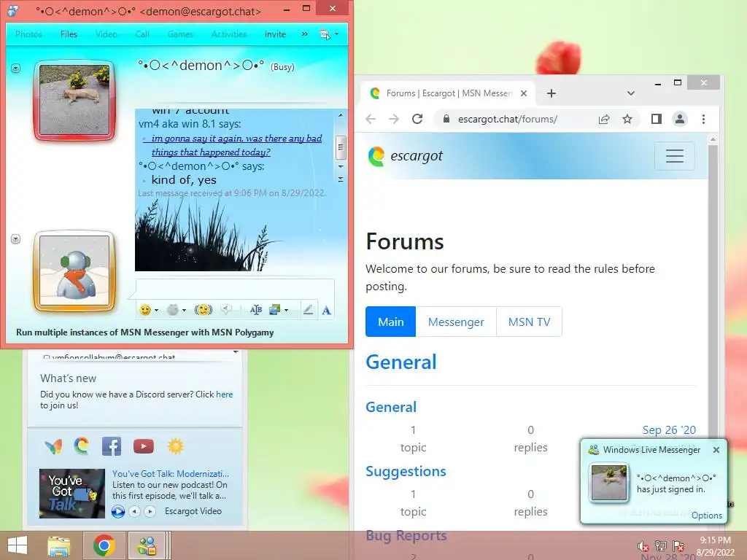Open Chrome tab search dropdown
The height and width of the screenshot is (560, 747).
click(631, 93)
